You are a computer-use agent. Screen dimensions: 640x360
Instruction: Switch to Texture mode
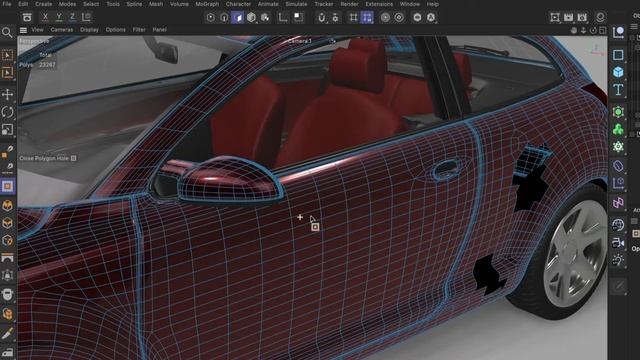[x=265, y=18]
